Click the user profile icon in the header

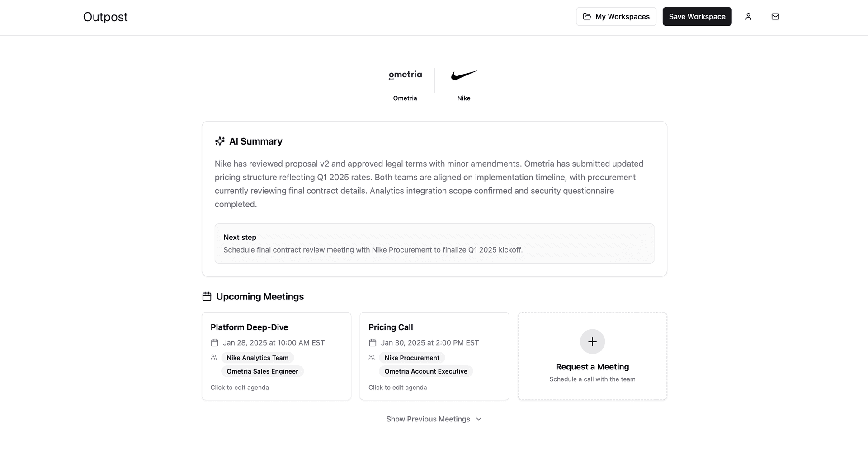point(749,16)
